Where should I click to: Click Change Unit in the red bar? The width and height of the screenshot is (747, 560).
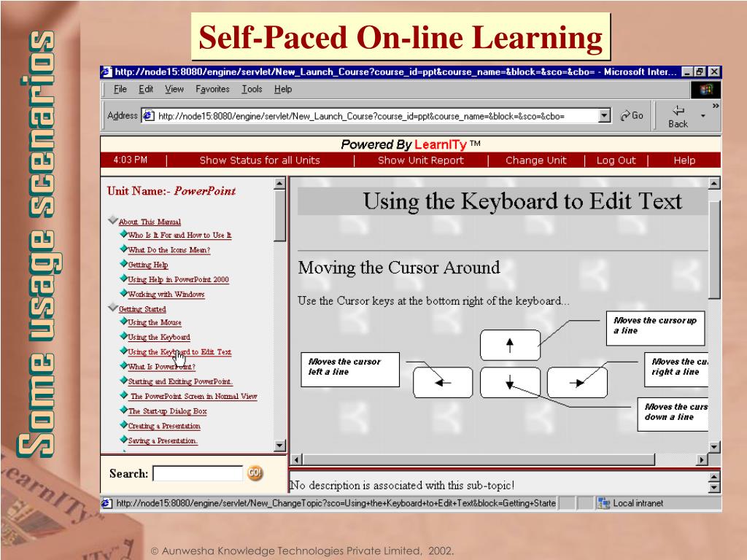pos(536,160)
